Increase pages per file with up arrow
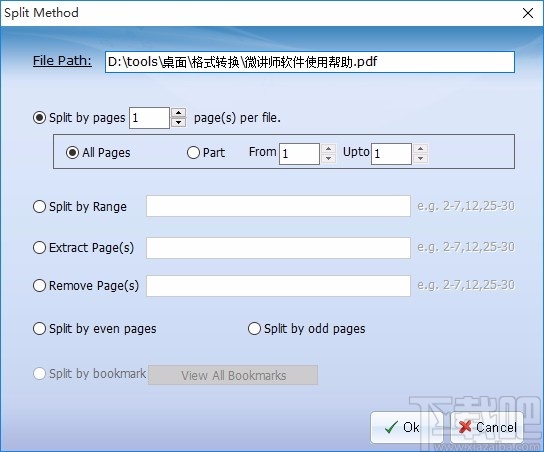 click(x=178, y=113)
